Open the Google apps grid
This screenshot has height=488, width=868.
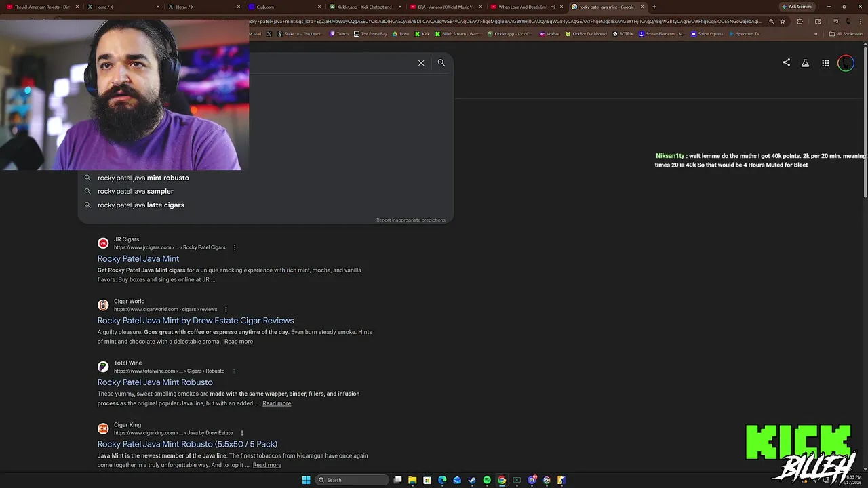pos(825,63)
